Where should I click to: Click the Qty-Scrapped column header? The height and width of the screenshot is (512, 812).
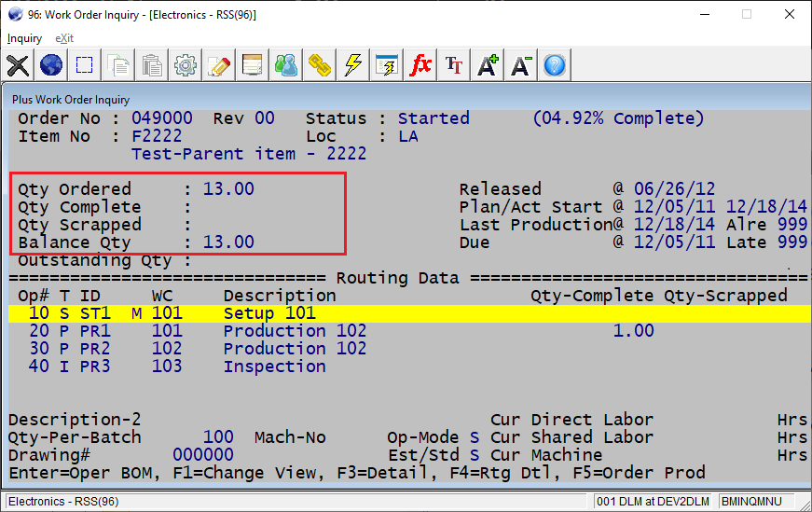[725, 296]
